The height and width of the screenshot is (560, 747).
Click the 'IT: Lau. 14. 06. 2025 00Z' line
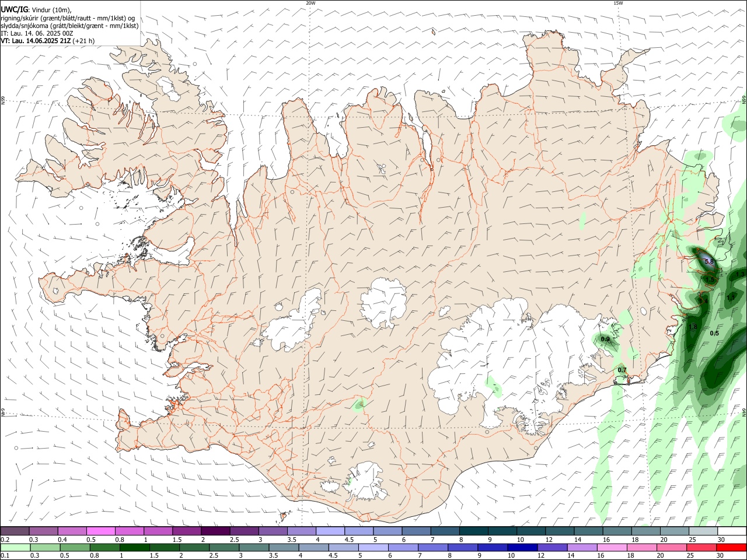click(x=37, y=33)
